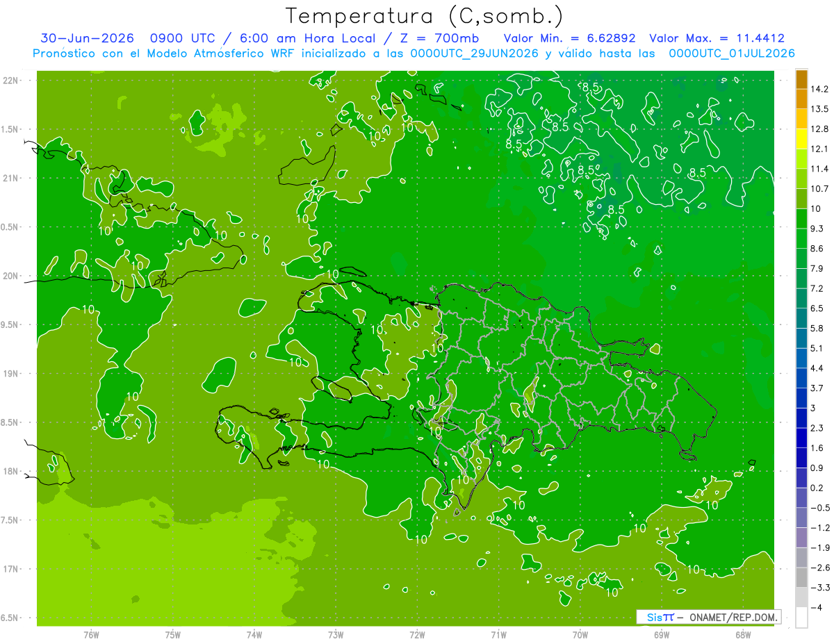This screenshot has width=834, height=644.
Task: Click the "18N" latitude axis label
Action: click(x=10, y=472)
